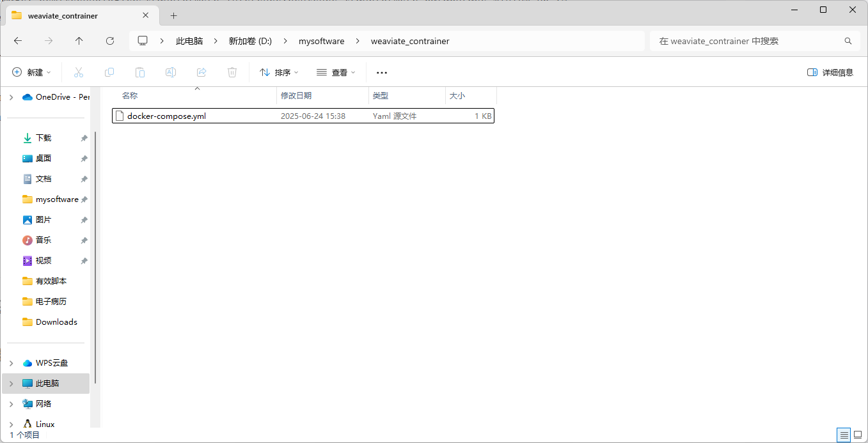This screenshot has height=443, width=868.
Task: Switch to large thumbnails layout via status bar icon
Action: [x=858, y=435]
